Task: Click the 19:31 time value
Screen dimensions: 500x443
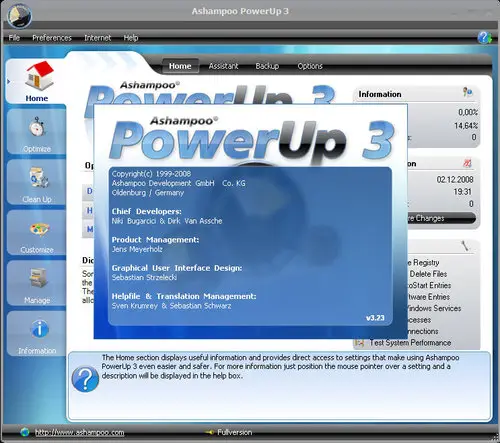Action: (462, 192)
